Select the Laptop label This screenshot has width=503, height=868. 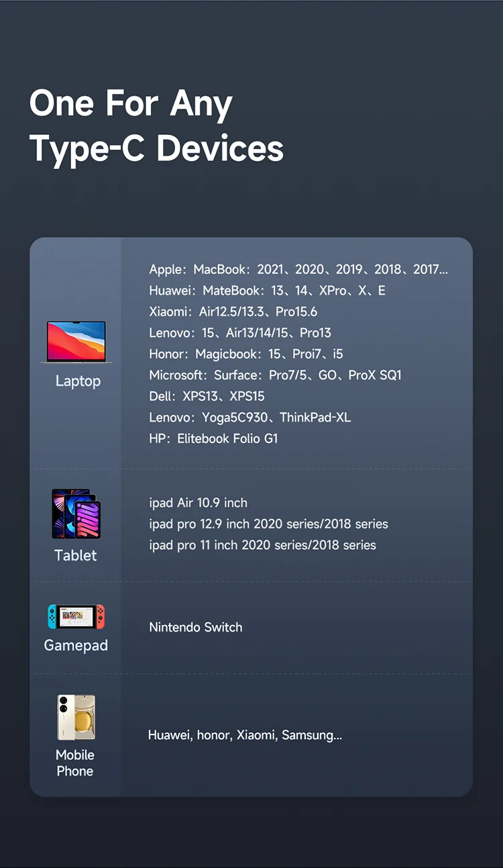point(78,381)
